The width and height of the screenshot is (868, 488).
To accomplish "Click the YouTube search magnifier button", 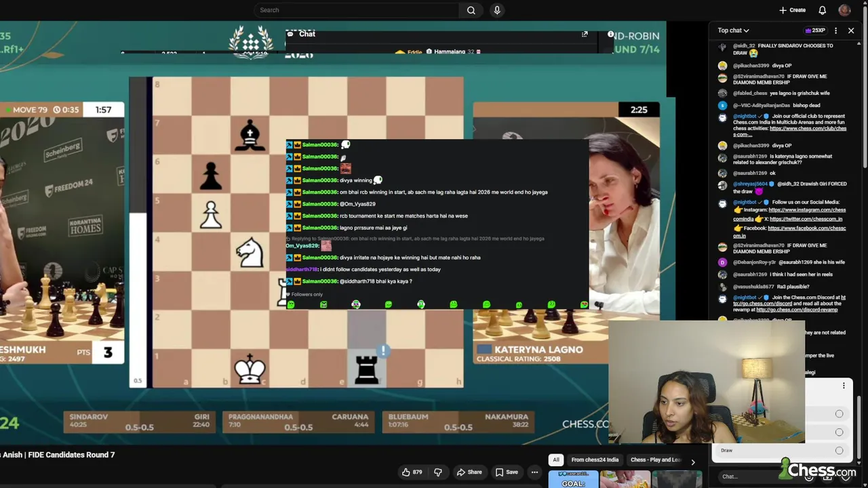I will tap(471, 10).
